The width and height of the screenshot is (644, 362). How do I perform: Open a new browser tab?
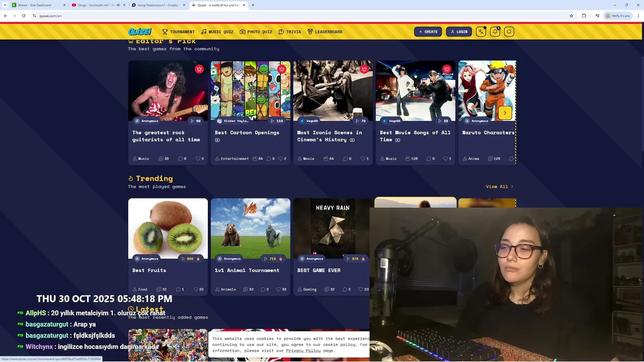coord(253,5)
